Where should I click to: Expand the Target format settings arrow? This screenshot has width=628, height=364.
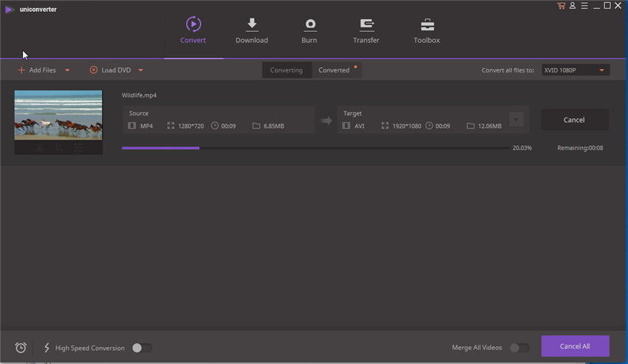(x=516, y=120)
